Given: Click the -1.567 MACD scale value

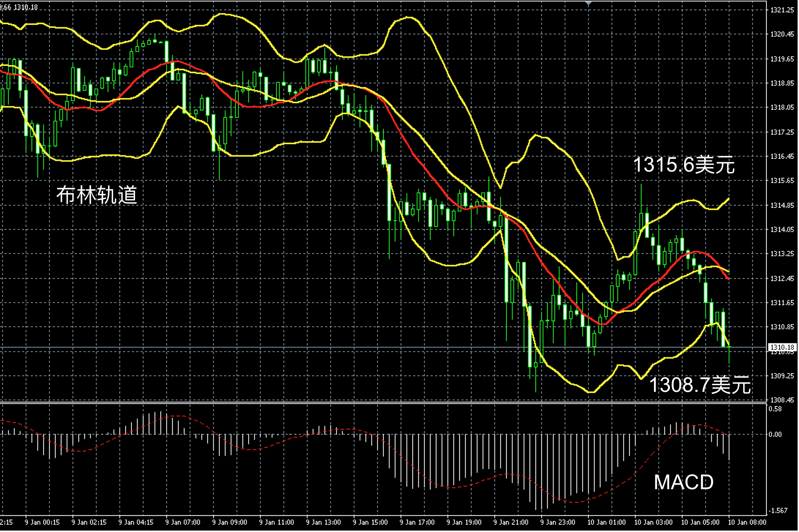Looking at the screenshot, I should tap(777, 510).
